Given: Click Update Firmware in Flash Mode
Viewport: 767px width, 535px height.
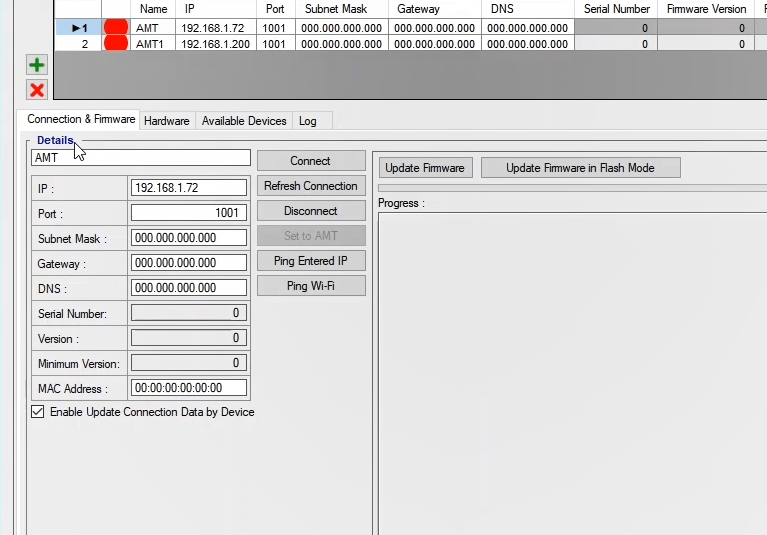Looking at the screenshot, I should click(x=580, y=168).
